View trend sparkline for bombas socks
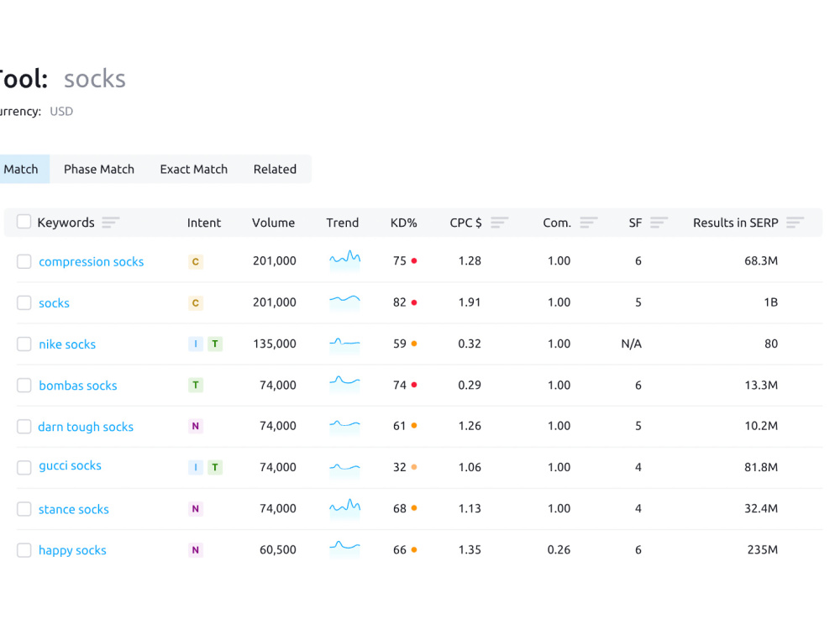 point(344,384)
